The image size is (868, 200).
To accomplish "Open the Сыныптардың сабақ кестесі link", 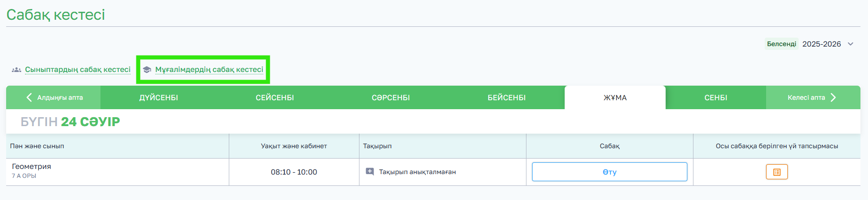I will [x=78, y=70].
